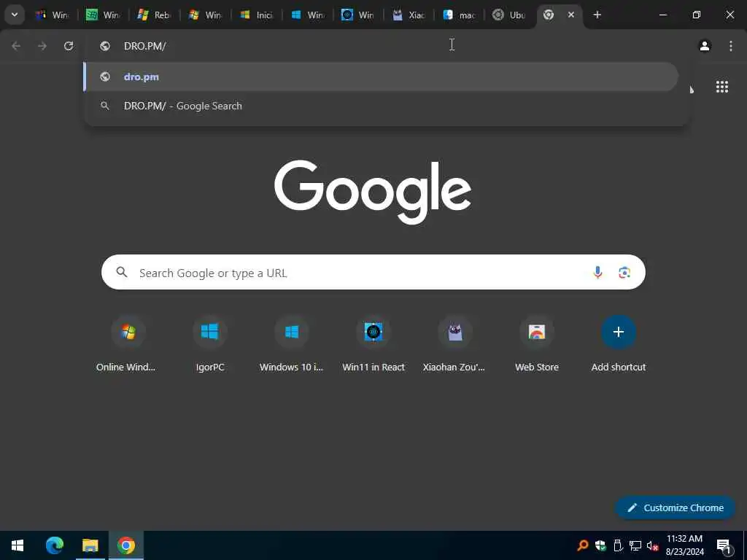Click the Chrome taskbar icon
This screenshot has width=747, height=560.
pyautogui.click(x=125, y=545)
